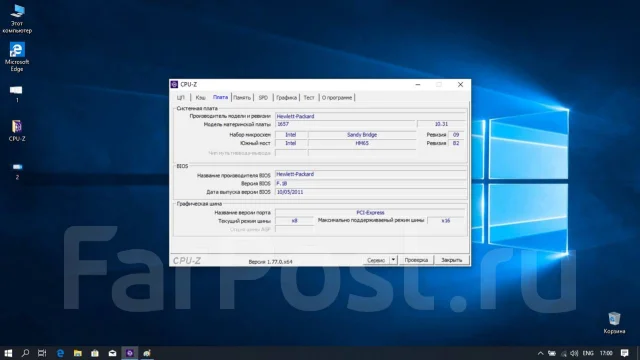
Task: Open the Windows Start menu
Action: point(8,353)
